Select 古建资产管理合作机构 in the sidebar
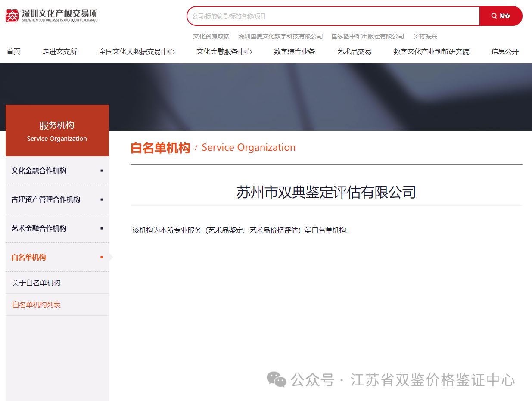Screen dimensions: 532x401 pyautogui.click(x=57, y=199)
